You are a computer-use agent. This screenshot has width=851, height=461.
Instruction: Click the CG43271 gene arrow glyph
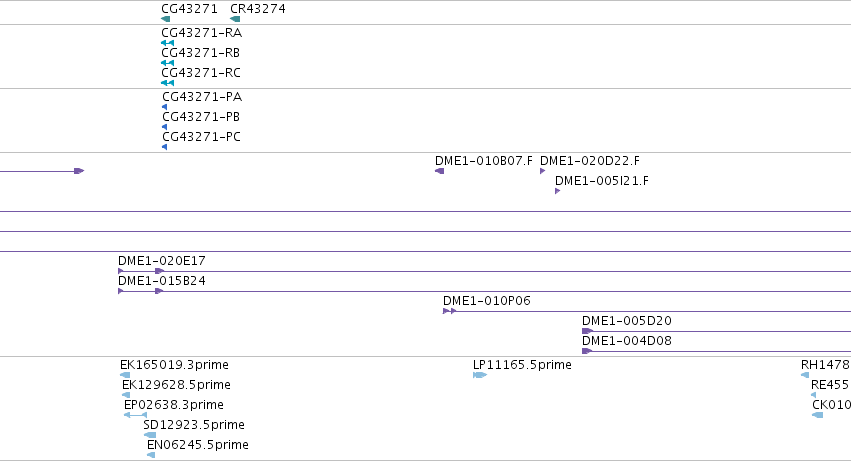click(x=166, y=19)
